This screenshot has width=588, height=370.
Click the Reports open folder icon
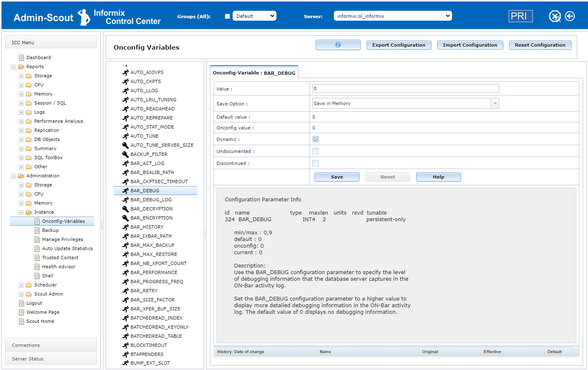pos(21,67)
